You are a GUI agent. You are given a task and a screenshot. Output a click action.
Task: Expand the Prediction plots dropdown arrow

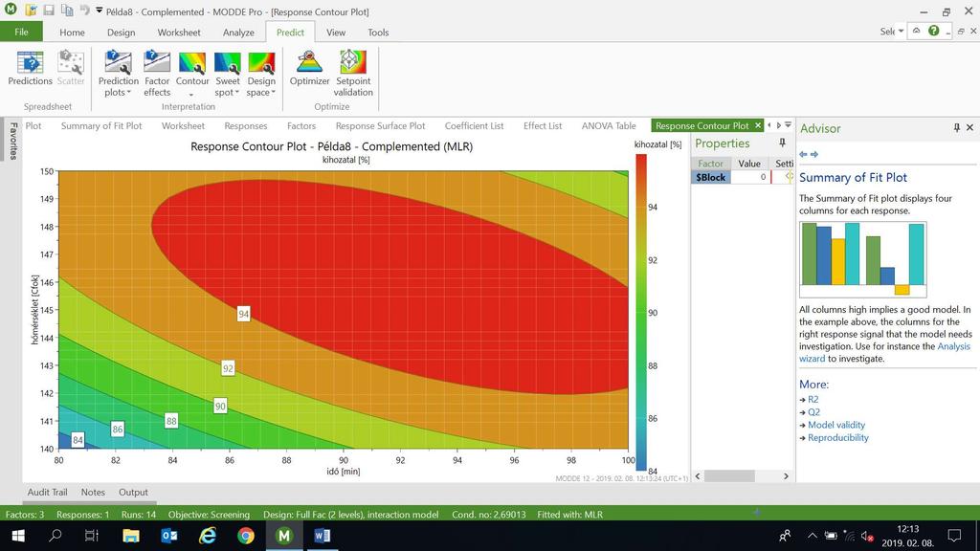(129, 93)
